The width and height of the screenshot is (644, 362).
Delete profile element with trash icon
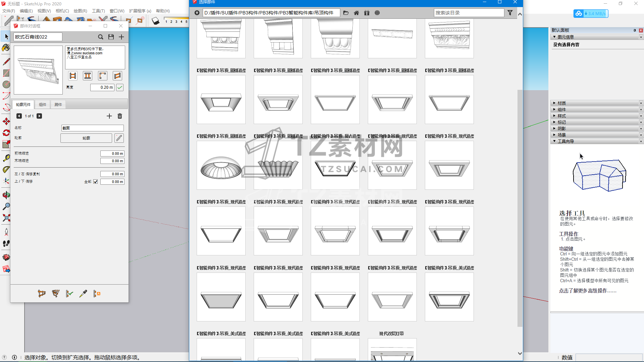click(120, 116)
